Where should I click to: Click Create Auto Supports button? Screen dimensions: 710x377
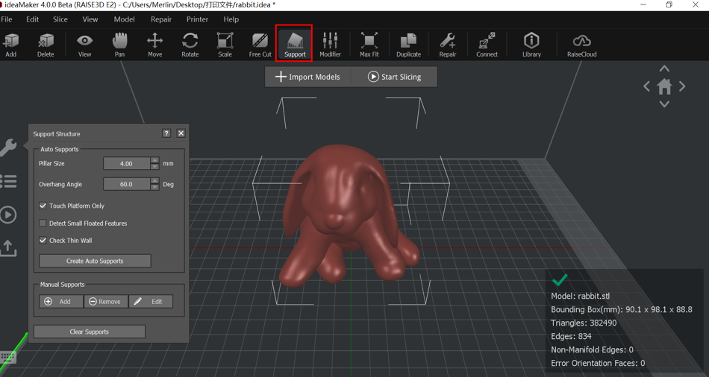click(95, 261)
